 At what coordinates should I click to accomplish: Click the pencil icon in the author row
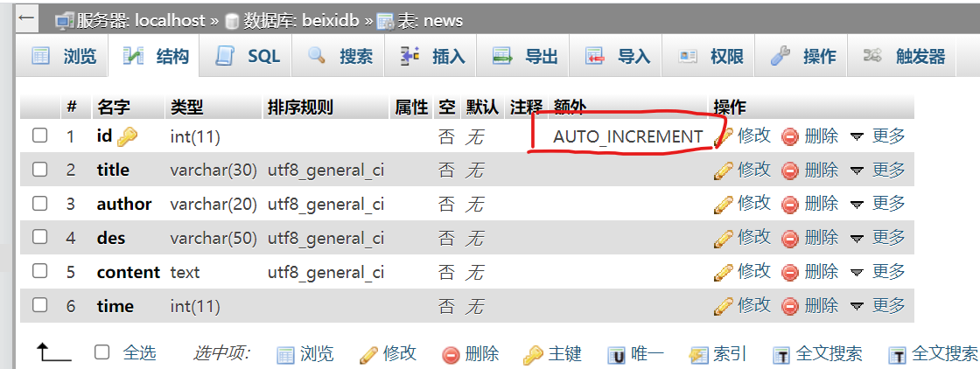pos(723,204)
